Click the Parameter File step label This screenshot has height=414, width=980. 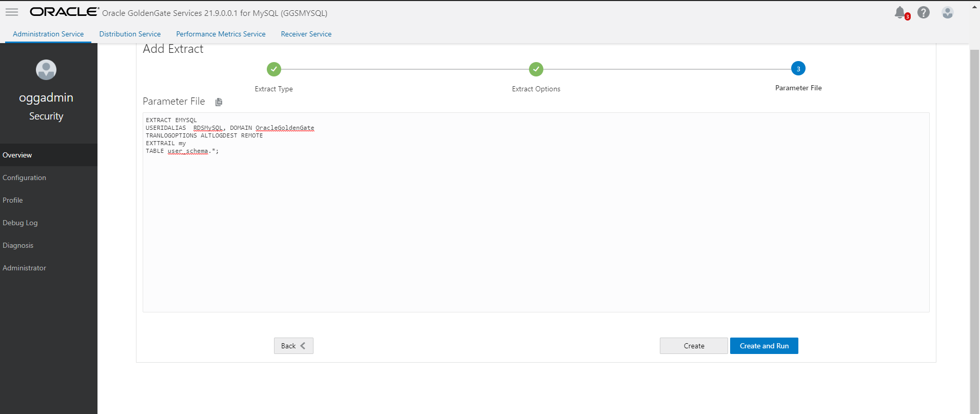coord(798,88)
